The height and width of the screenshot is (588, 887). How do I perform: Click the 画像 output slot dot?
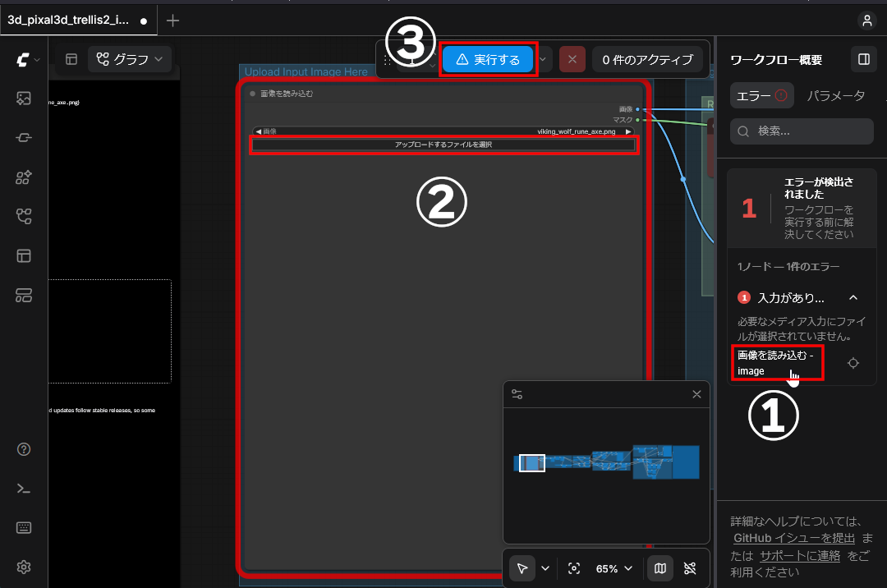coord(637,109)
